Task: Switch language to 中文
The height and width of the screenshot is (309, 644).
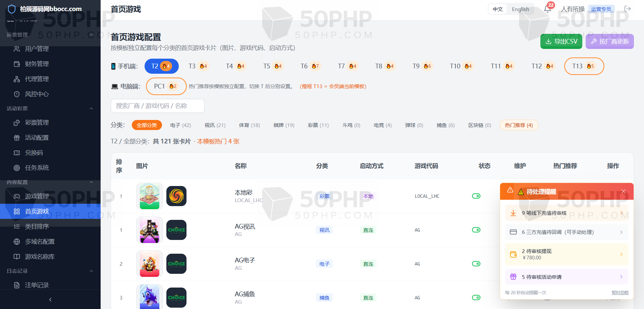Action: [x=498, y=9]
